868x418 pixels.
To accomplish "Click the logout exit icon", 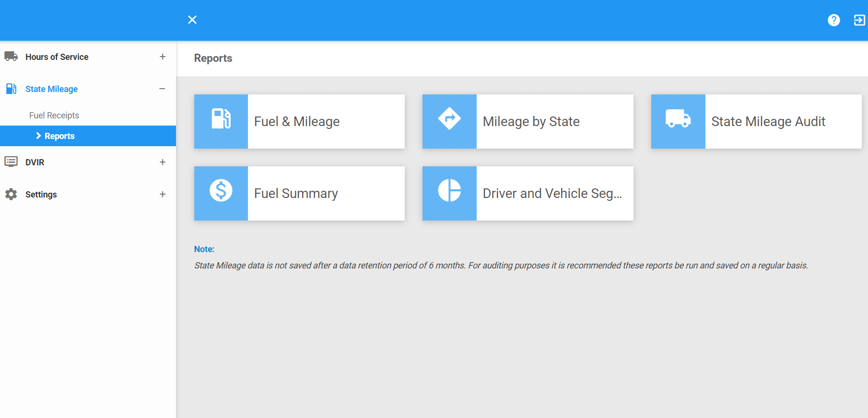I will tap(859, 20).
